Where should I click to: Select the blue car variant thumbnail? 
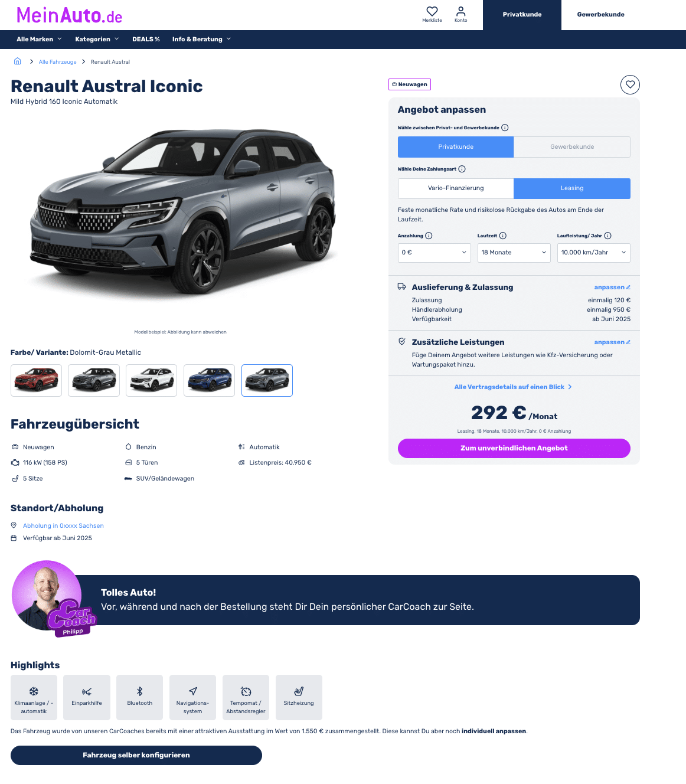tap(210, 380)
